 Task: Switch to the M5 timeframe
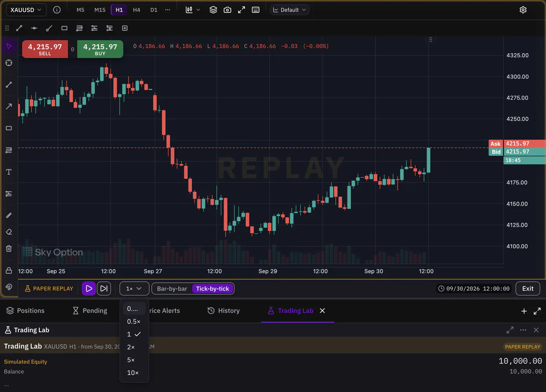80,10
